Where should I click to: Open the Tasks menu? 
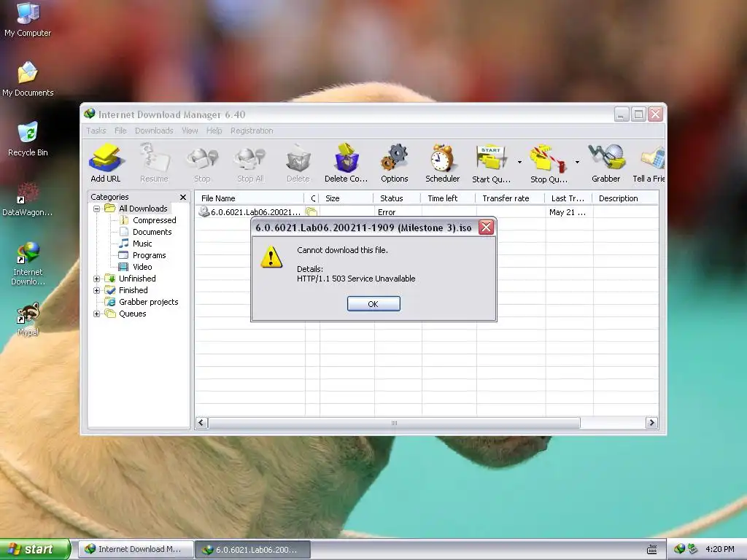(96, 131)
